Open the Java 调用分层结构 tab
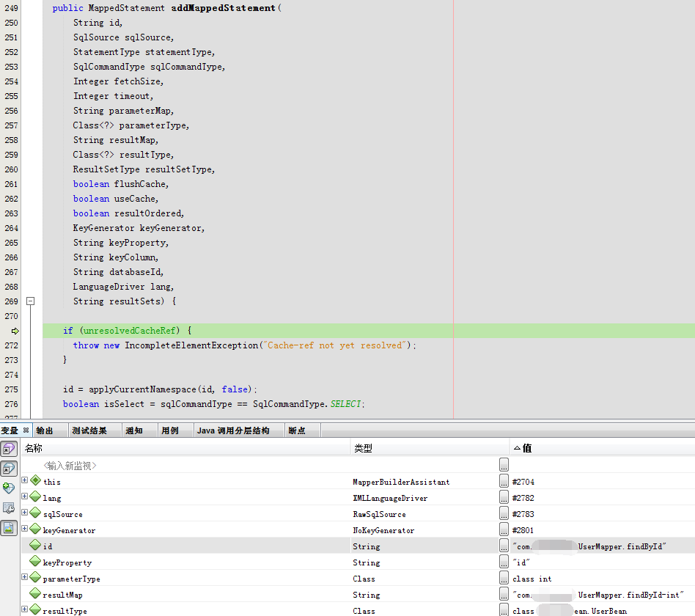The image size is (695, 616). [233, 430]
